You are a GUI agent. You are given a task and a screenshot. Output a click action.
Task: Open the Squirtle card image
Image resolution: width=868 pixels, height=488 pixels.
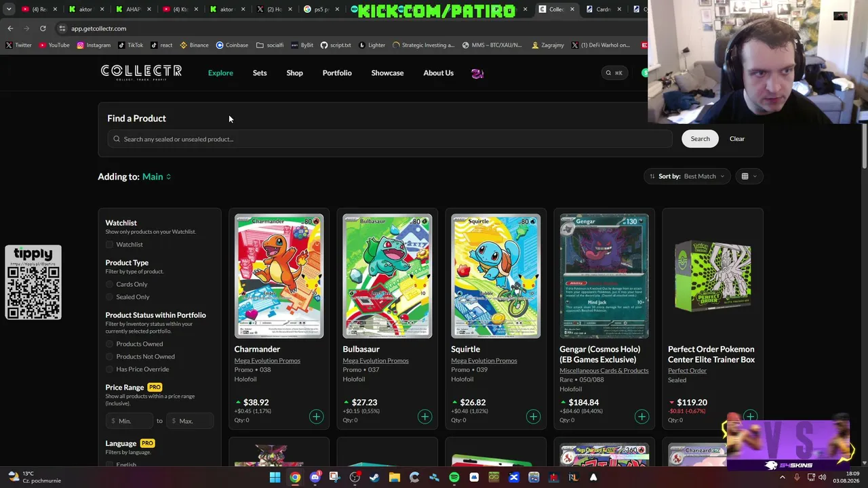496,276
